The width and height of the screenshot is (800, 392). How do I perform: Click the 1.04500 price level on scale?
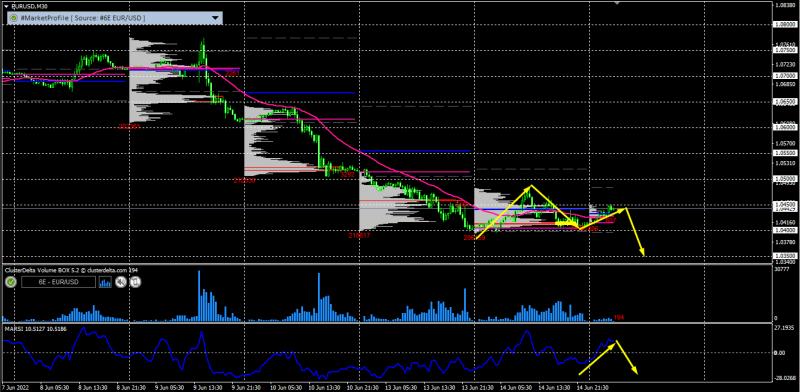click(x=785, y=204)
